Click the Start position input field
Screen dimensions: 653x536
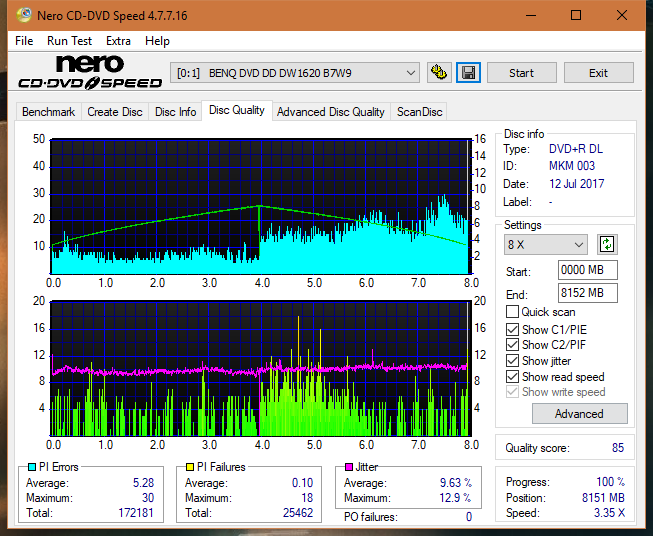click(587, 270)
